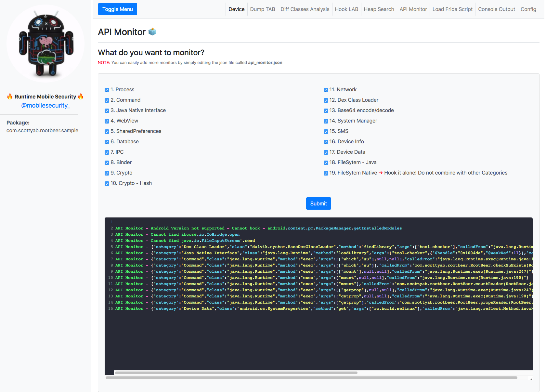Toggle 10. Crypto - Hash checkbox
Screen dimensions: 546x392
click(107, 184)
